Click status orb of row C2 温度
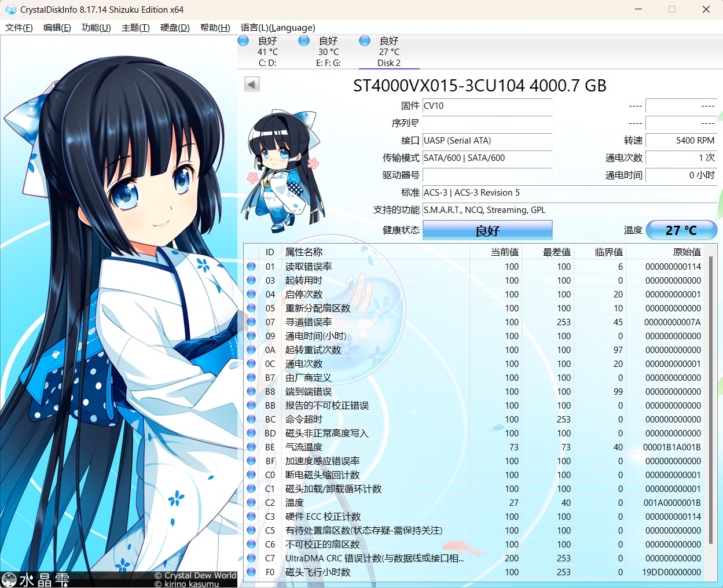This screenshot has width=723, height=588. pos(251,502)
